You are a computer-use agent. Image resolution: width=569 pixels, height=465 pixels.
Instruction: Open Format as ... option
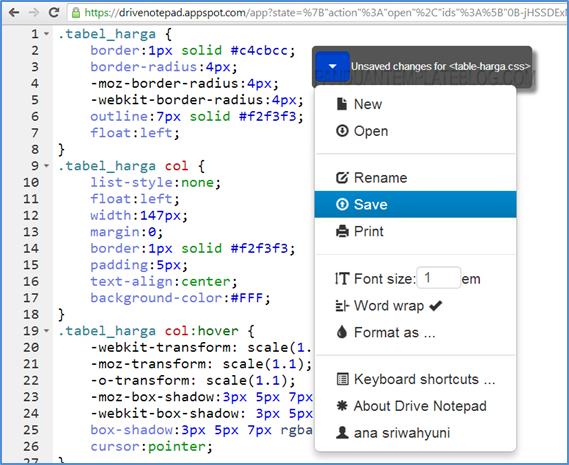coord(415,333)
